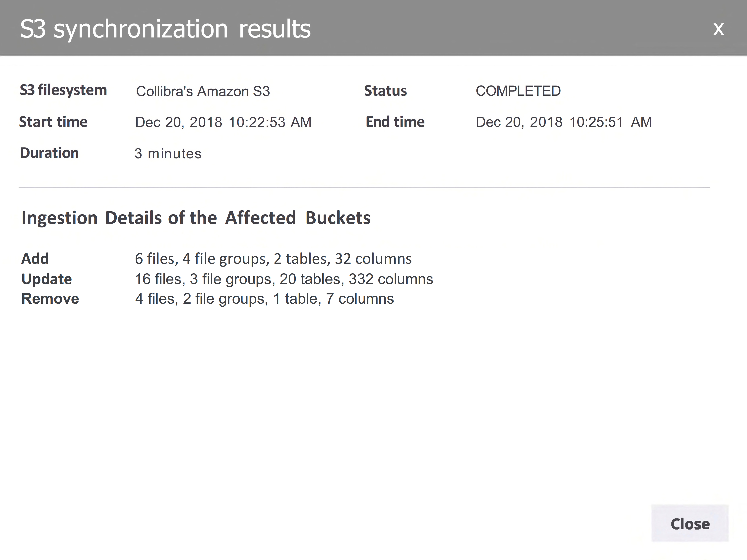Select the 3 minutes duration value
Image resolution: width=747 pixels, height=560 pixels.
168,154
